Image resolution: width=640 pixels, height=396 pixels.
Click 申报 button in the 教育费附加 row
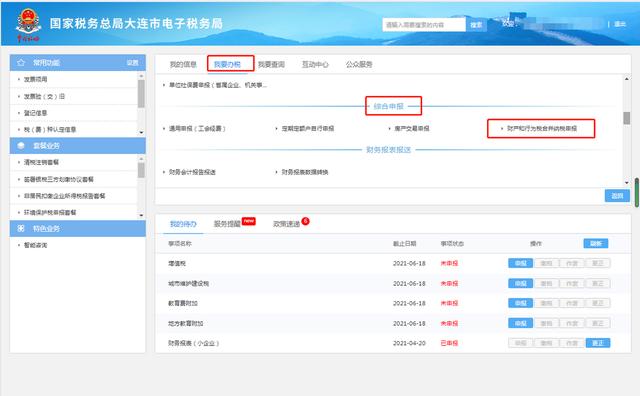(520, 303)
